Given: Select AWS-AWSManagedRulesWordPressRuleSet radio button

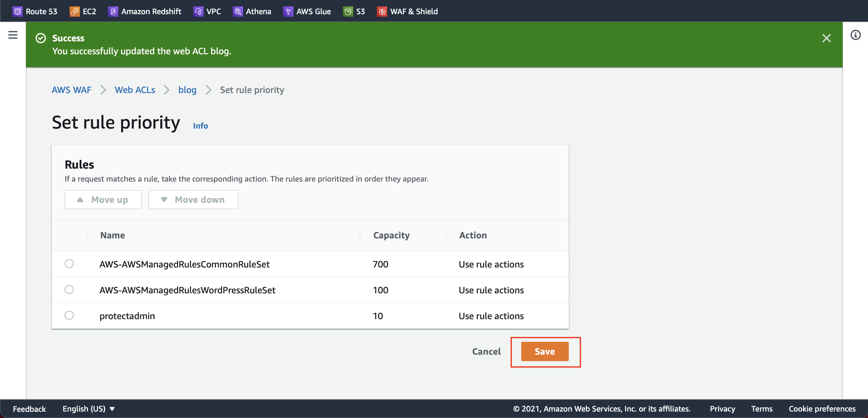Looking at the screenshot, I should [69, 289].
